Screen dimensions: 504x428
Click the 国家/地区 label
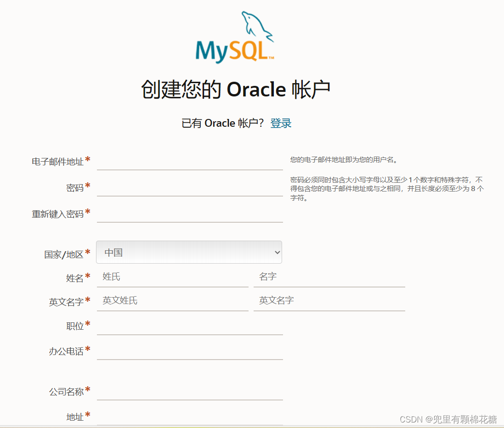[x=64, y=254]
